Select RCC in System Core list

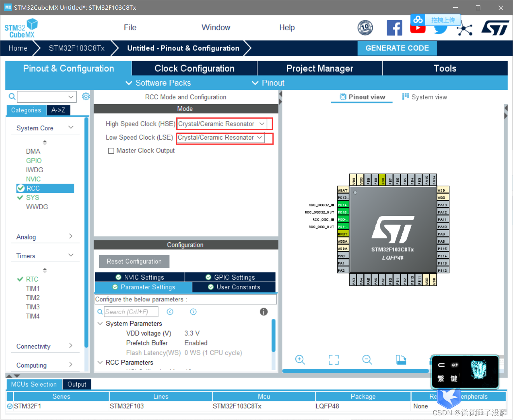pos(45,188)
